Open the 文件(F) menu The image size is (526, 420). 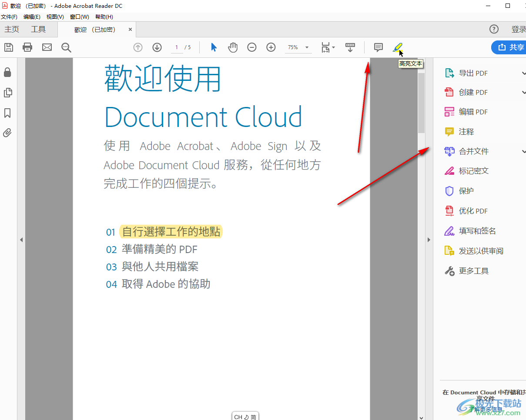point(9,17)
